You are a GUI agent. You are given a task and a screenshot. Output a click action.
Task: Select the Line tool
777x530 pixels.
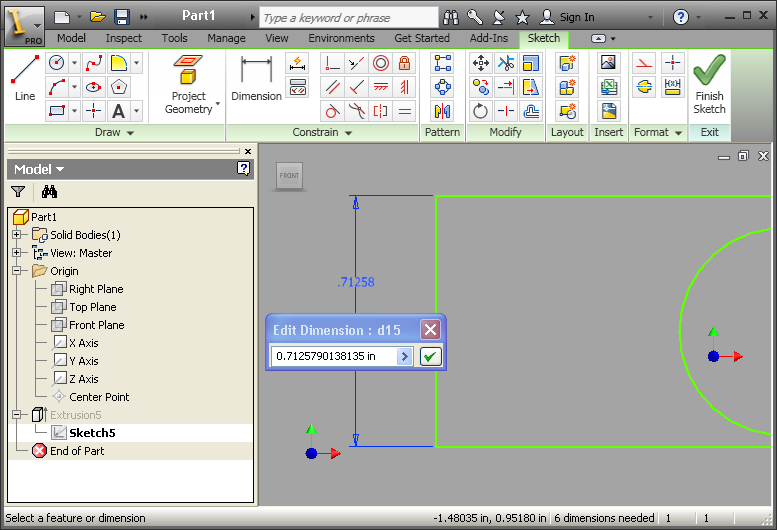point(25,78)
